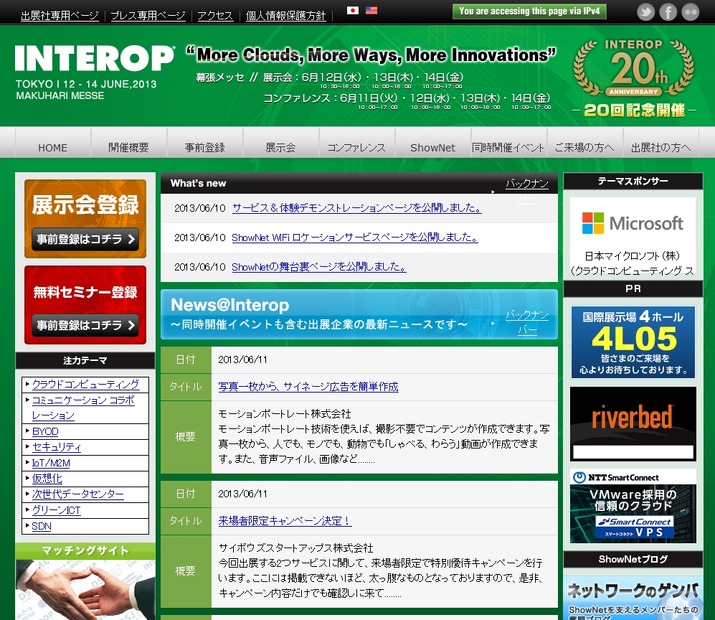Select コミュニケーション コラボレーション theme
Viewport: 715px width, 620px height.
click(83, 408)
